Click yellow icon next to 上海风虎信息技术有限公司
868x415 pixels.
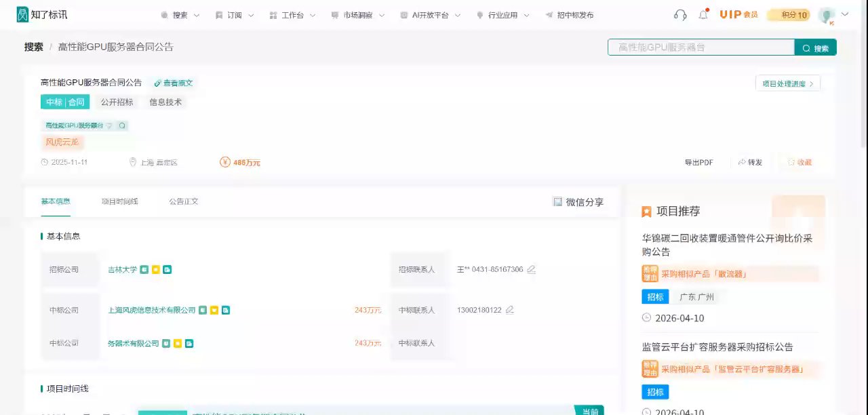(214, 310)
